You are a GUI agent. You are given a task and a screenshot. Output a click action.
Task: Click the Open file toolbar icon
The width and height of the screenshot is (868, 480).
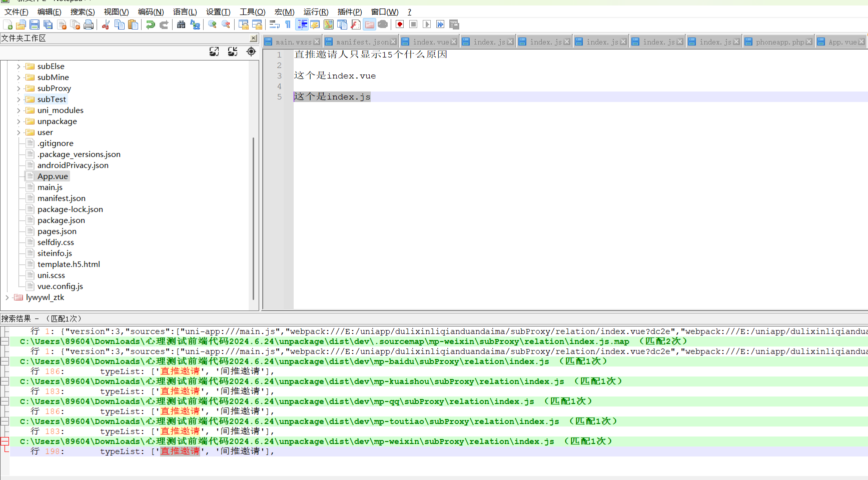coord(21,24)
